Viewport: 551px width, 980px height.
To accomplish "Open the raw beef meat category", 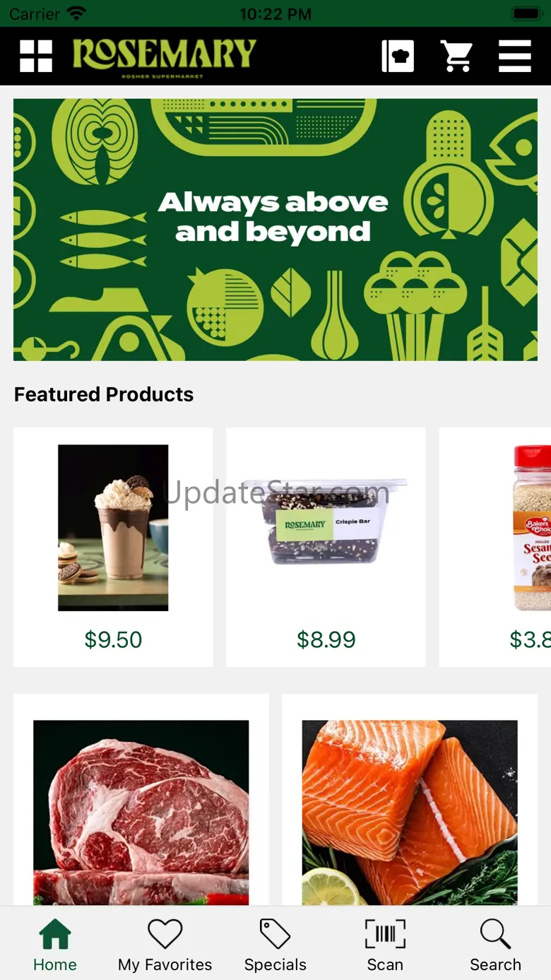I will click(x=141, y=800).
